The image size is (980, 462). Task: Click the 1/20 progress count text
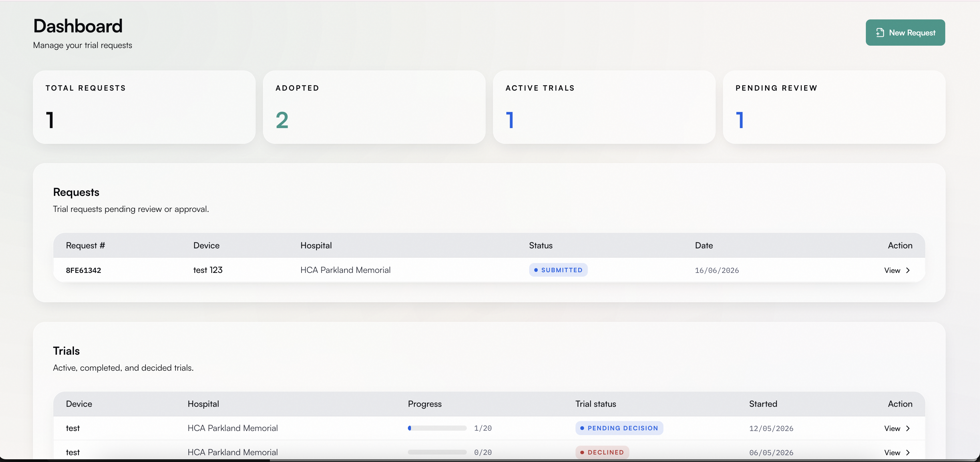point(483,429)
